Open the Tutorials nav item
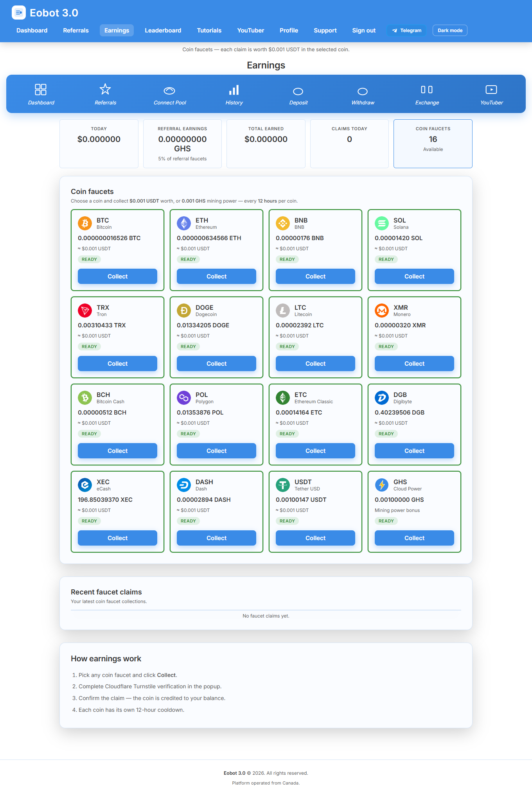 pyautogui.click(x=209, y=31)
